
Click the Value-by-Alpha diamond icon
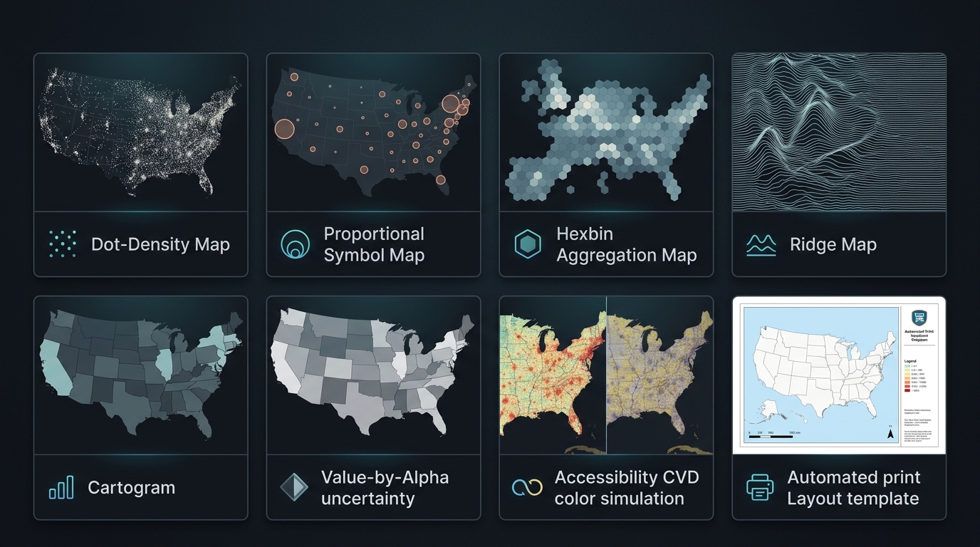point(293,488)
